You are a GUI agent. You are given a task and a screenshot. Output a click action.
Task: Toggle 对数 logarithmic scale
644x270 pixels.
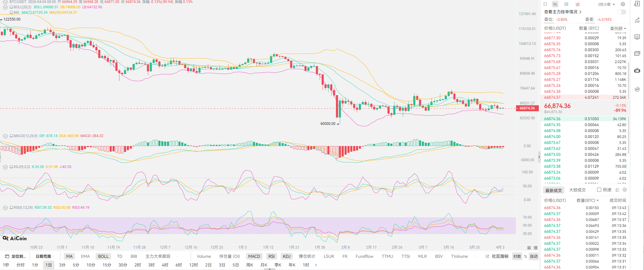(517, 256)
